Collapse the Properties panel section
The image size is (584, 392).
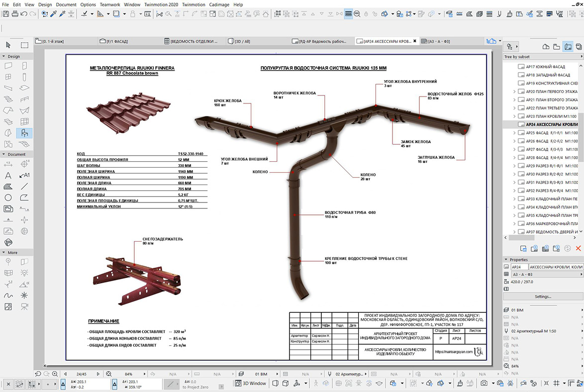[506, 259]
